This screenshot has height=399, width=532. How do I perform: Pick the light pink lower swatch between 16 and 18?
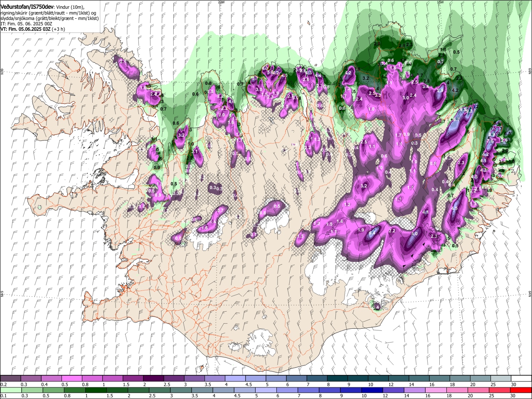(436, 390)
